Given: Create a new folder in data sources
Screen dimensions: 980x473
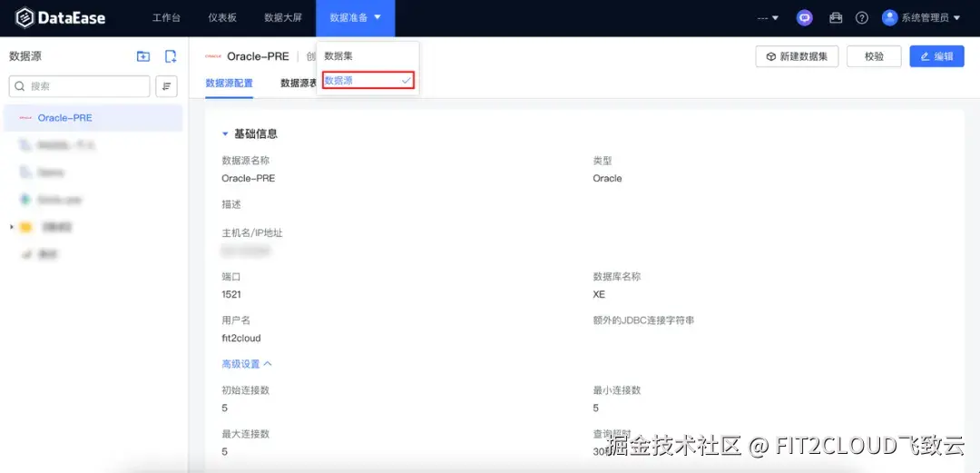Looking at the screenshot, I should 143,56.
